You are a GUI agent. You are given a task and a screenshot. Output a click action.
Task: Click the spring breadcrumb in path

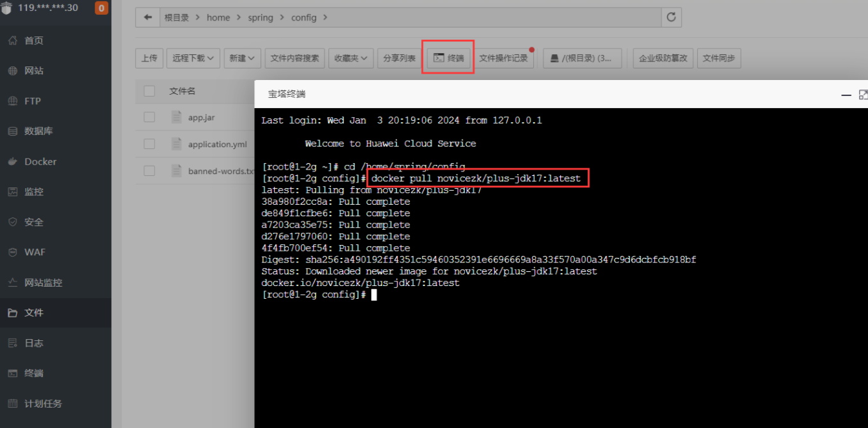[x=261, y=18]
